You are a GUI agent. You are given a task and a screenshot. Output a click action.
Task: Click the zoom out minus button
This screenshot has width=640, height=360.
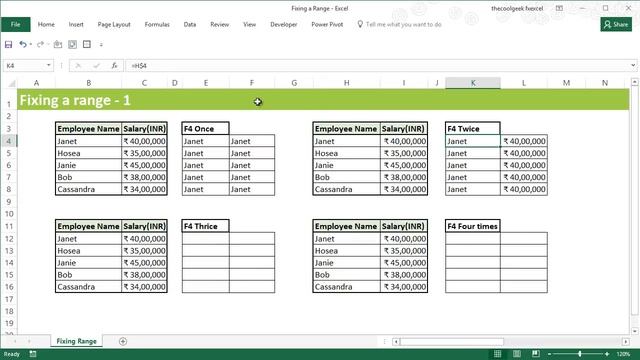pos(549,354)
